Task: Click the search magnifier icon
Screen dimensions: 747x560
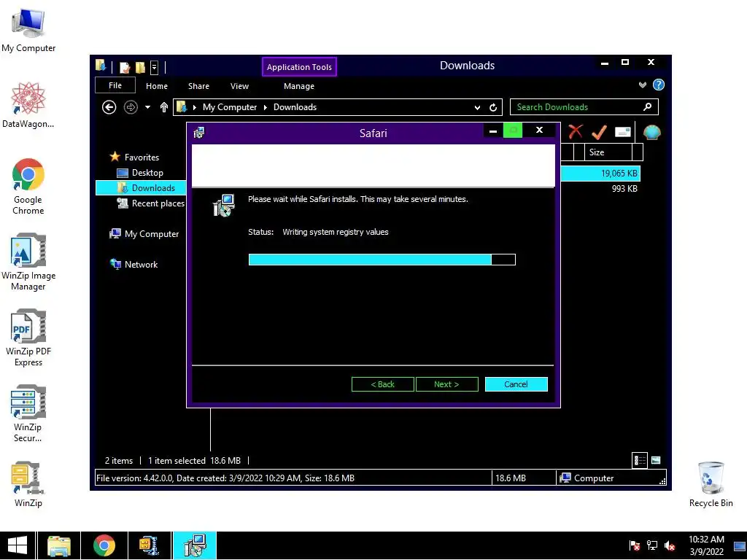Action: (648, 106)
